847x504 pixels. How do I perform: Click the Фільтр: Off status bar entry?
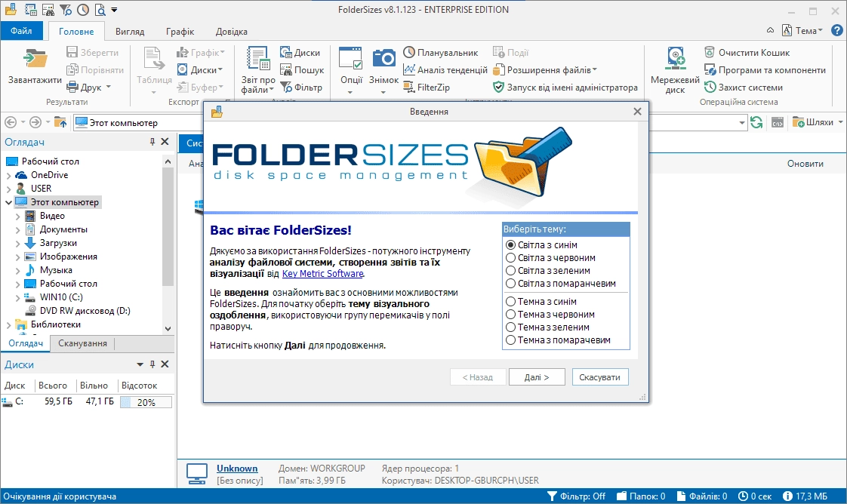coord(576,496)
